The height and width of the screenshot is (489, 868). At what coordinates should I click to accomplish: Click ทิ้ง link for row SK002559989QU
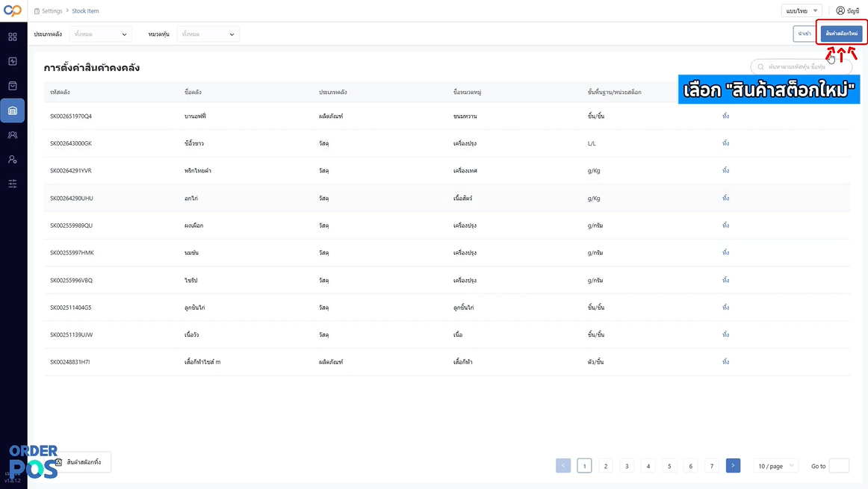(726, 225)
